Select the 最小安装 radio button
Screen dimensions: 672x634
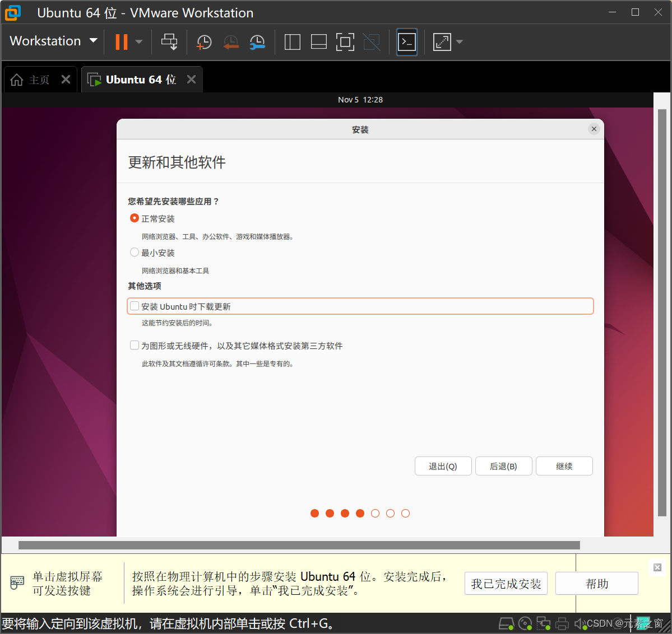click(x=134, y=253)
